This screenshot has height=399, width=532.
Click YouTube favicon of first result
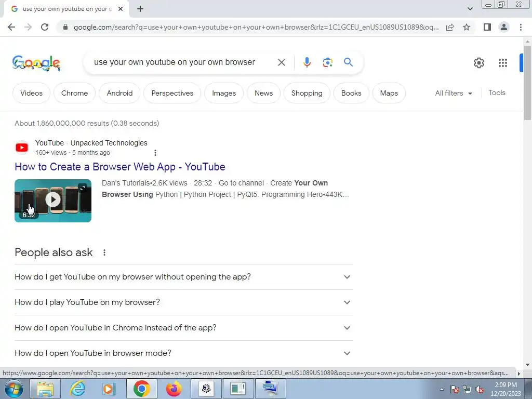coord(22,148)
